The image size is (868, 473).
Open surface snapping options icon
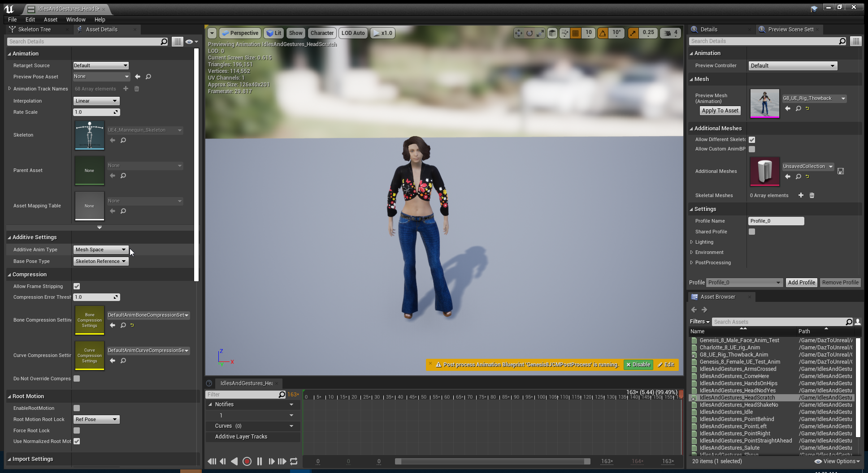pos(564,33)
